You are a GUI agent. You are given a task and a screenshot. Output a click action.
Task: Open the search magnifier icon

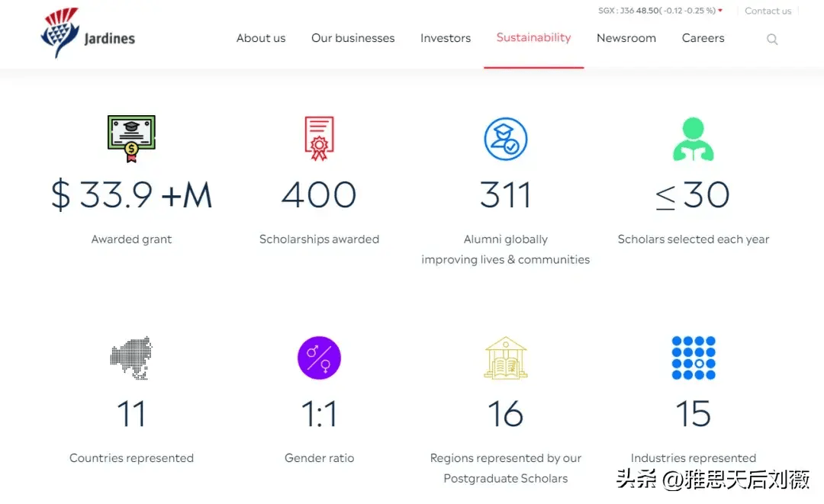772,40
